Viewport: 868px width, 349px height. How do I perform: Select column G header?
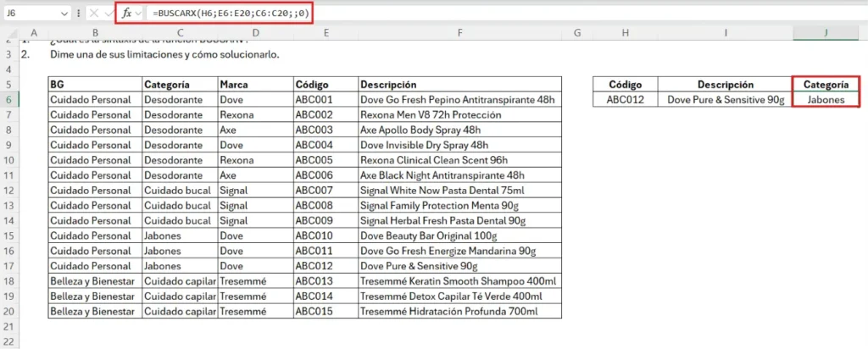577,33
